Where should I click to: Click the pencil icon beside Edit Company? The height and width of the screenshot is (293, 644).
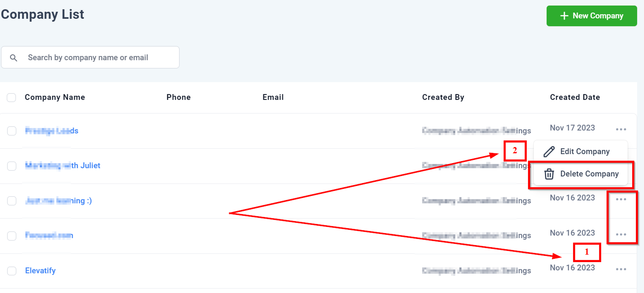tap(549, 151)
